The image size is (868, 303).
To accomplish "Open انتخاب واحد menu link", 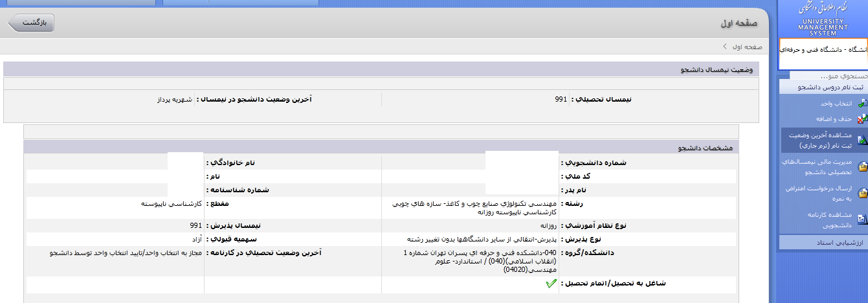I will coord(835,104).
